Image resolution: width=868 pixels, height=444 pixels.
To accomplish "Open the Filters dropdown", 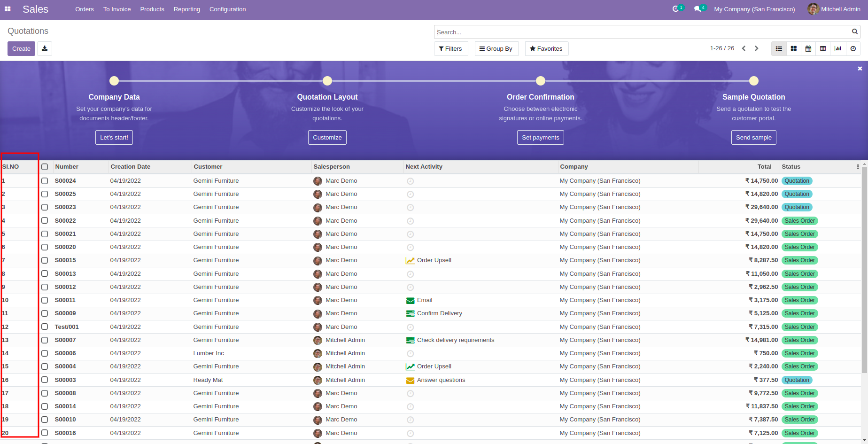I will point(451,48).
